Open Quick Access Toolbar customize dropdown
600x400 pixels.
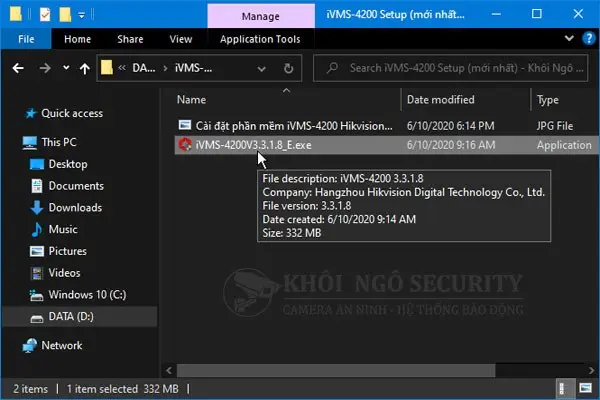point(82,15)
